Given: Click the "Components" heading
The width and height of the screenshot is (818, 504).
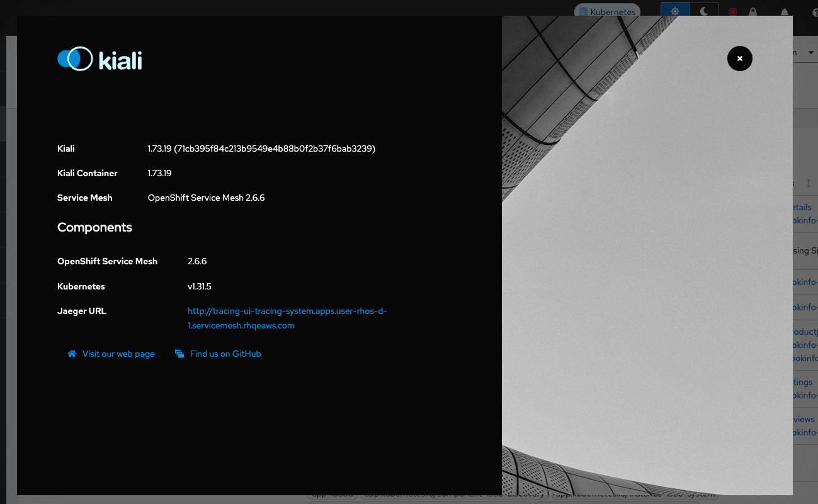Looking at the screenshot, I should [94, 227].
